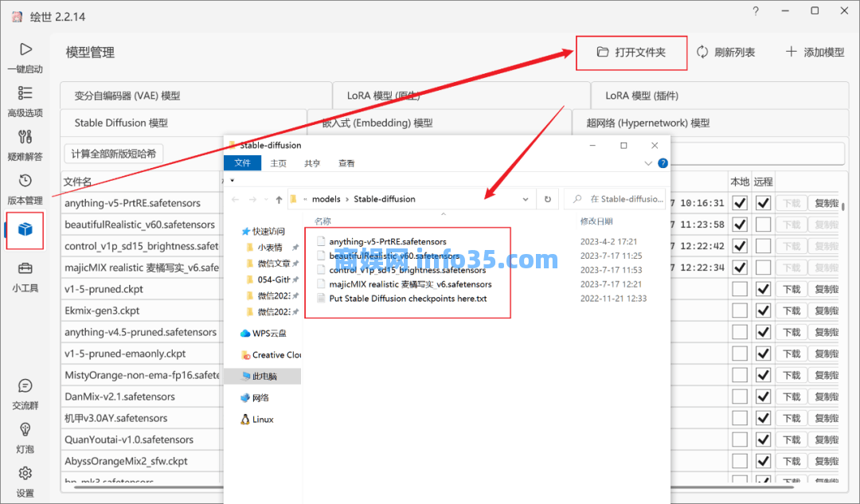Switch to VAE model tab
The width and height of the screenshot is (860, 504).
coord(196,96)
